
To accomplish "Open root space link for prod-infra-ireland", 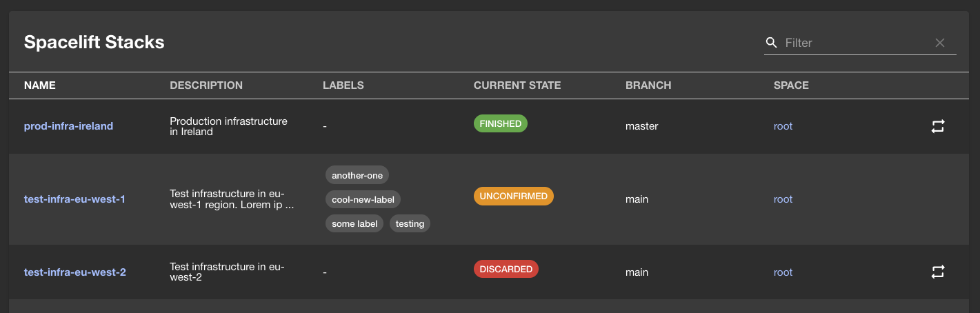I will 783,126.
